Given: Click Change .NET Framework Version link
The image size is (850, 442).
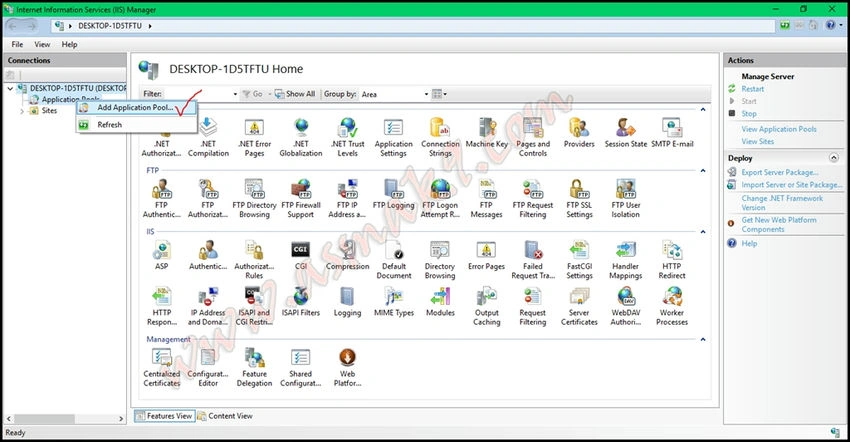Looking at the screenshot, I should pyautogui.click(x=782, y=203).
